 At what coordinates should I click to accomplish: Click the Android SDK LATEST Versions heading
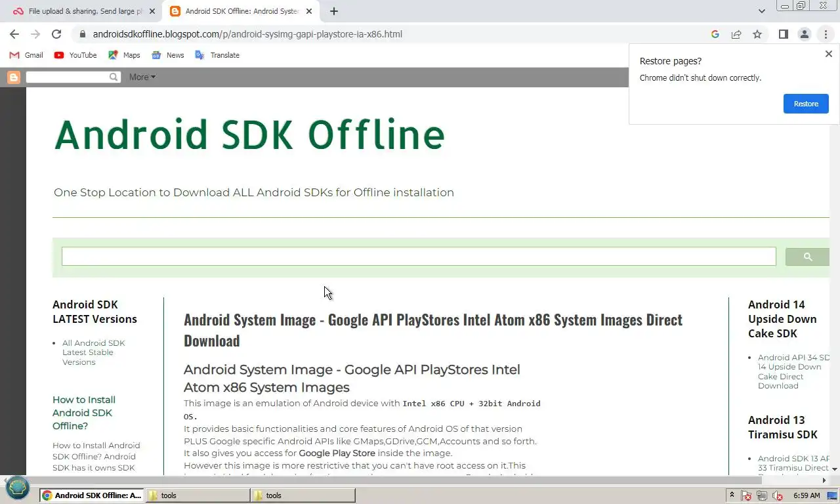coord(94,312)
